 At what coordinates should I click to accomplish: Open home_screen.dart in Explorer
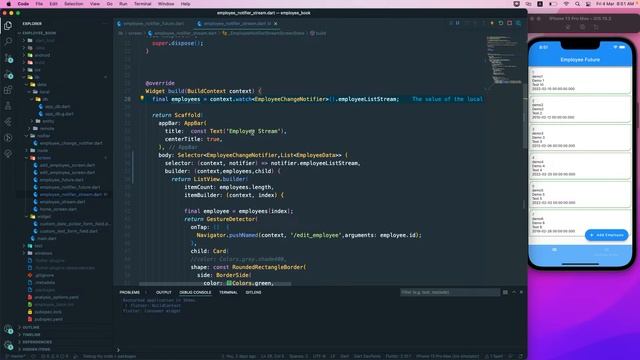pyautogui.click(x=58, y=209)
